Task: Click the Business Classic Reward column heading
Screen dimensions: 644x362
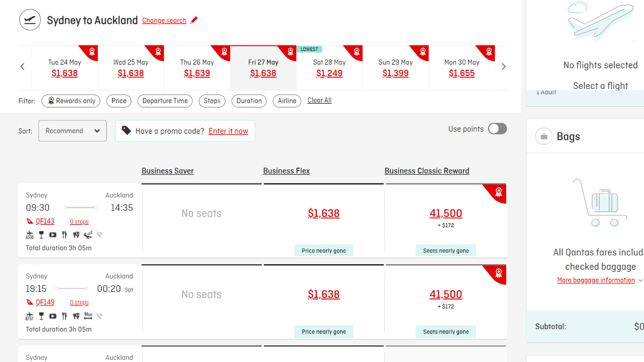Action: point(427,171)
